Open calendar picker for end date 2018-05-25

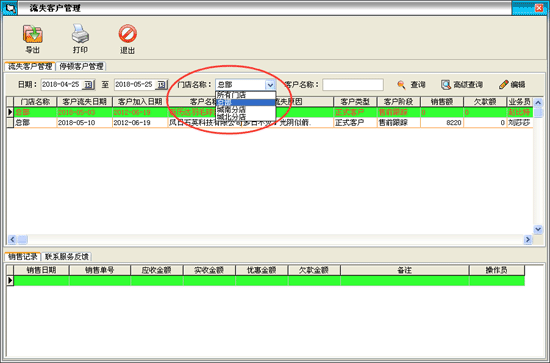coord(161,85)
